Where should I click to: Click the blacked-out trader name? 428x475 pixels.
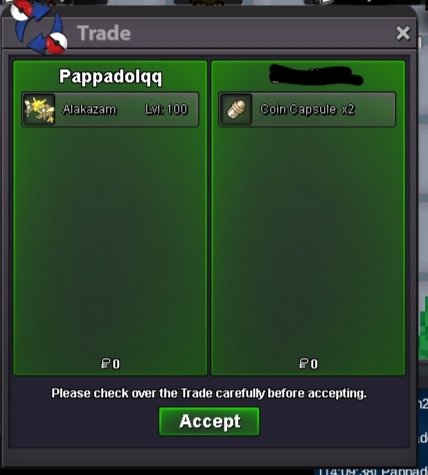point(315,75)
